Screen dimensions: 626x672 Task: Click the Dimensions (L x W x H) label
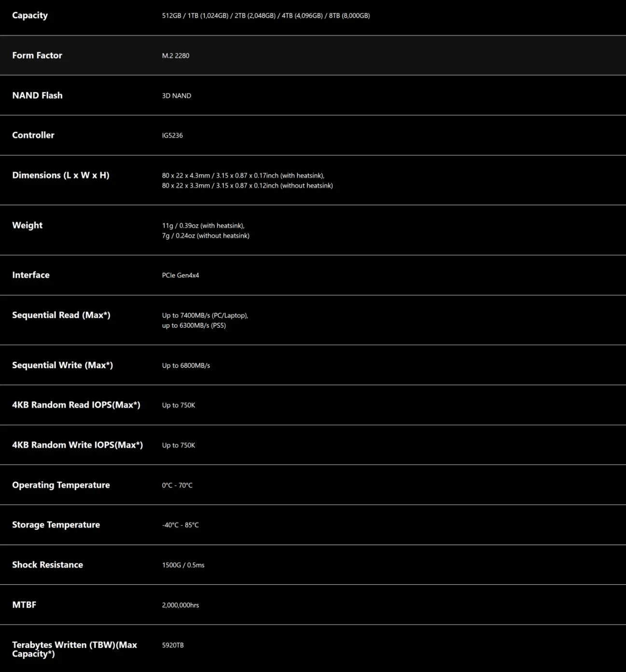(61, 176)
